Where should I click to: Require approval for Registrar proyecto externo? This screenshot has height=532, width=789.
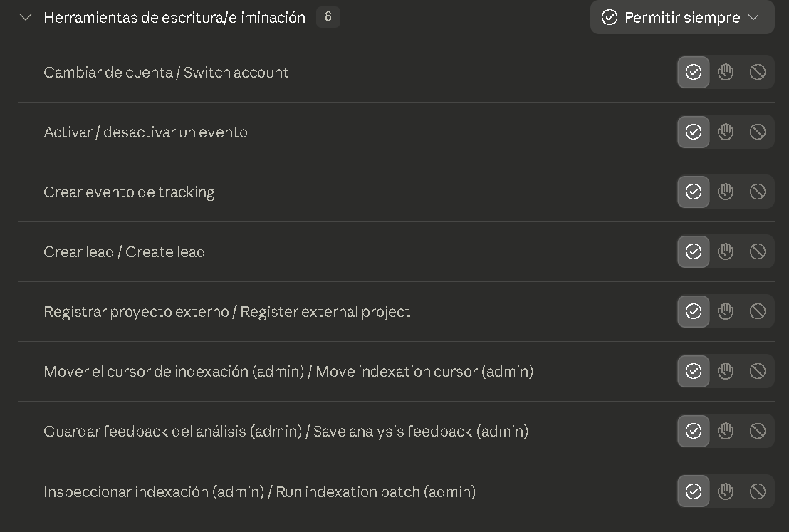pyautogui.click(x=725, y=311)
